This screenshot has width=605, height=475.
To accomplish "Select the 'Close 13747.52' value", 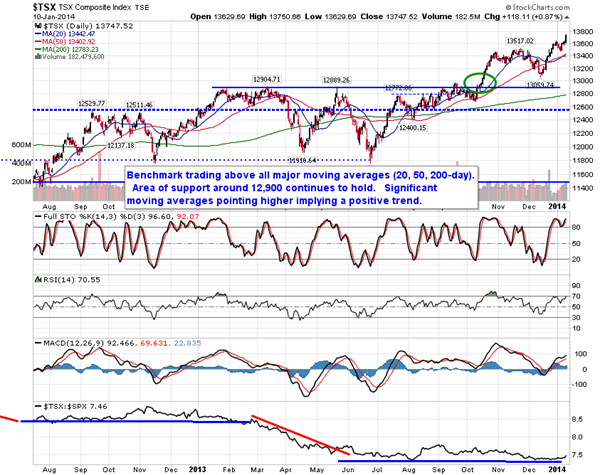I will coord(389,17).
